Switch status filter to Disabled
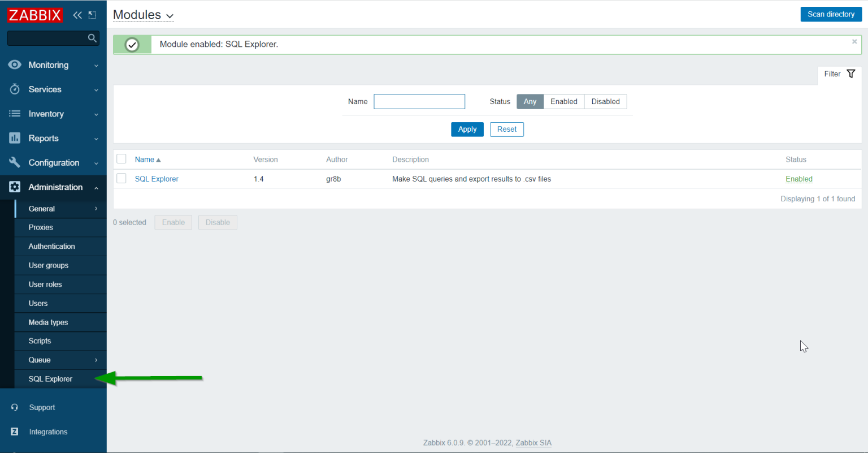The height and width of the screenshot is (453, 868). point(605,101)
